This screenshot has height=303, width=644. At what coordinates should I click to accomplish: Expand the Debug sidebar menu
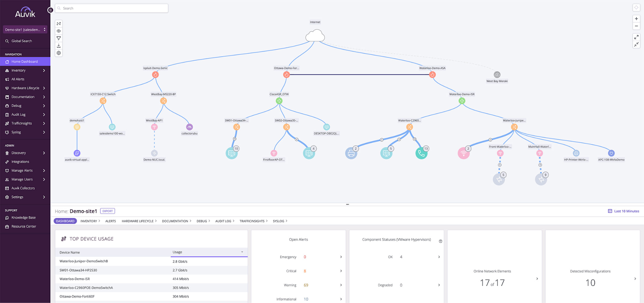25,106
